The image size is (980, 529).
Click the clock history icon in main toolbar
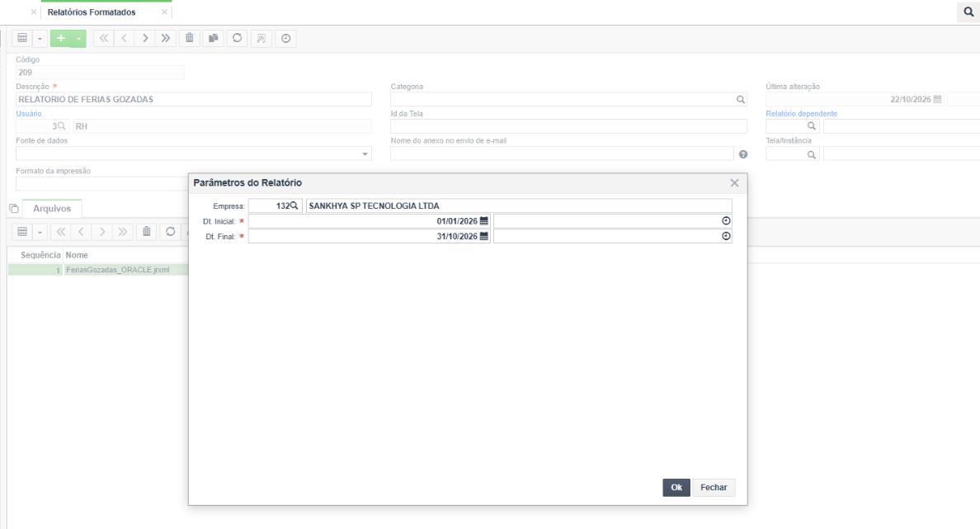[285, 38]
